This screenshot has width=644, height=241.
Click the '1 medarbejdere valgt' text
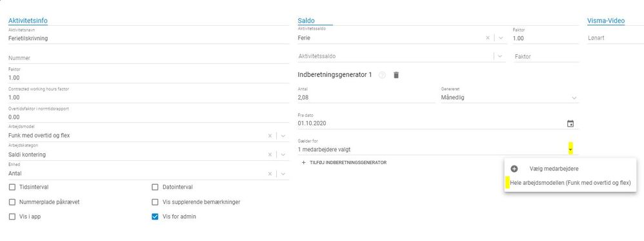324,150
